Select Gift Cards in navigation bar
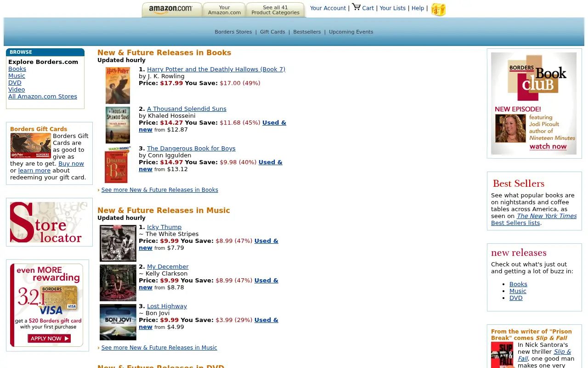588x368 pixels. tap(272, 32)
